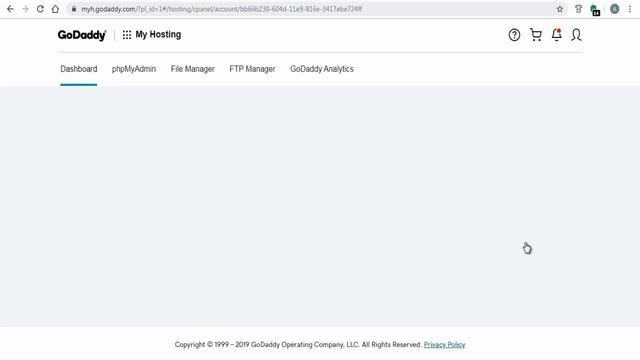This screenshot has width=640, height=360.
Task: Open the Privacy Policy link
Action: 444,344
